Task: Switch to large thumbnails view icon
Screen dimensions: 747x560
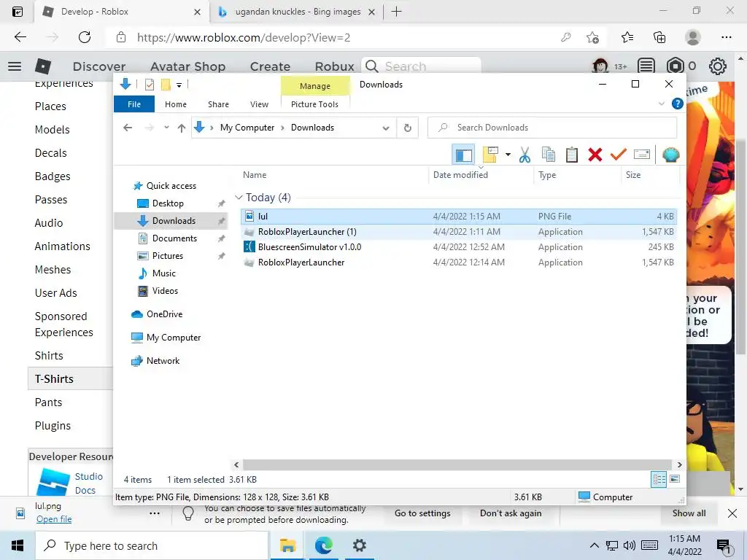Action: [x=675, y=479]
